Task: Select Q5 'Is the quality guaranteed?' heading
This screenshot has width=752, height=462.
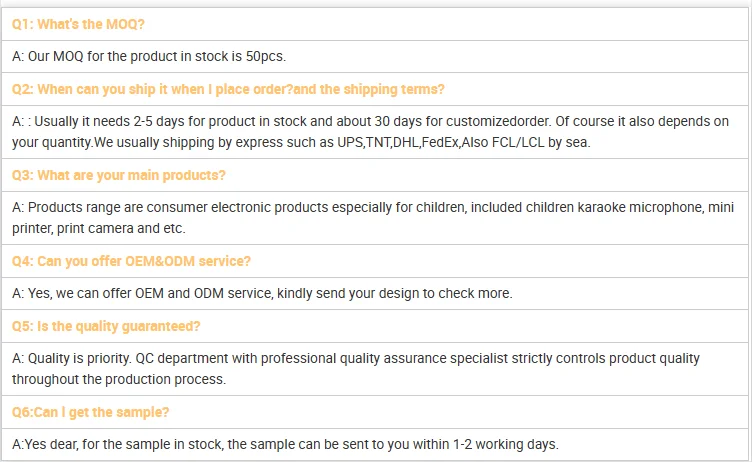Action: point(106,326)
